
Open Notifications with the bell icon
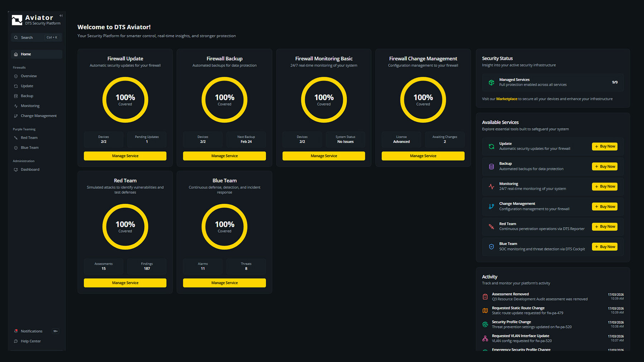tap(16, 331)
